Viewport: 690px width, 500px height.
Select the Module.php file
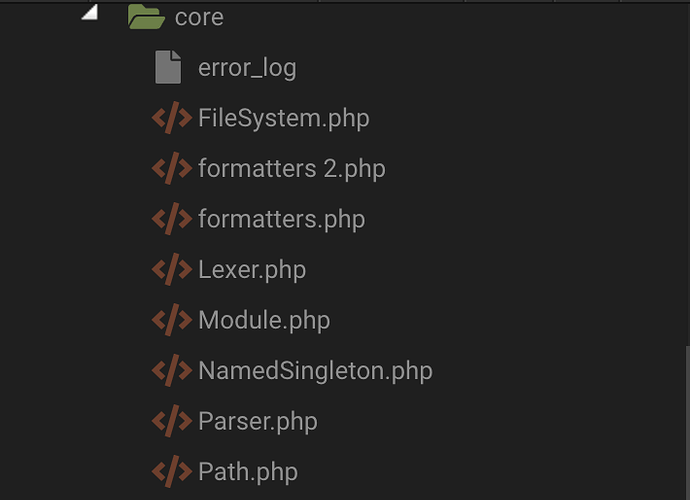[264, 321]
